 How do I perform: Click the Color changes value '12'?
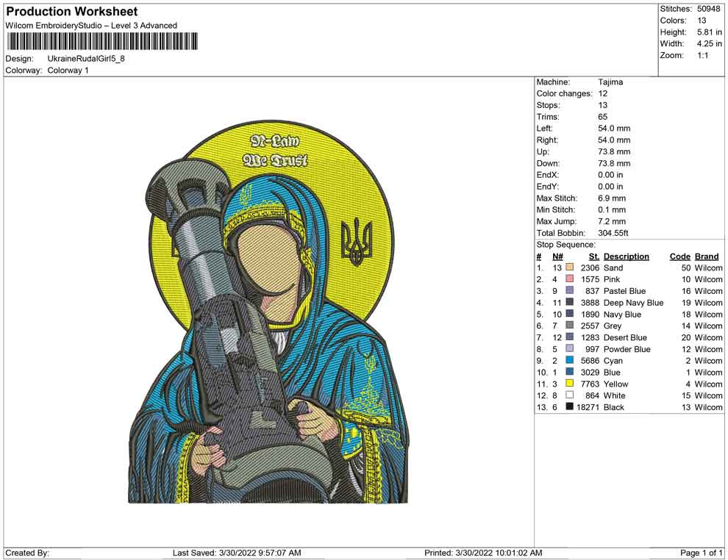(603, 93)
